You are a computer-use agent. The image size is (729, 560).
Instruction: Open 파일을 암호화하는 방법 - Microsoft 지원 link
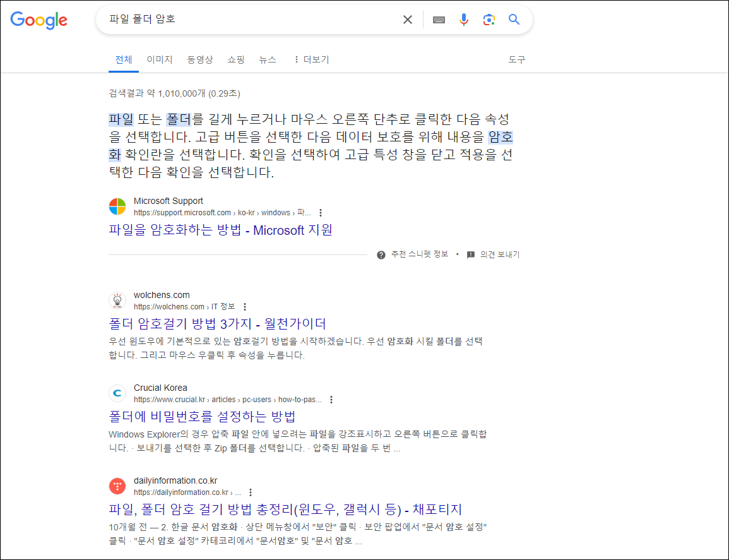(220, 230)
